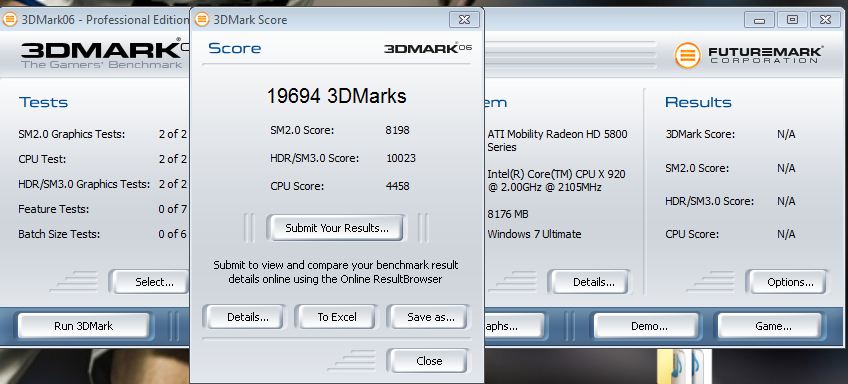Click the 3DMark Score dialog title icon
This screenshot has width=848, height=384.
pyautogui.click(x=202, y=20)
